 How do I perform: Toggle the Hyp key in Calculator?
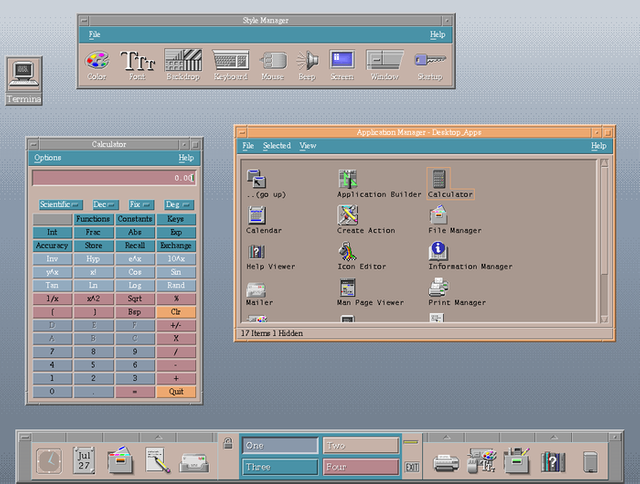[93, 259]
